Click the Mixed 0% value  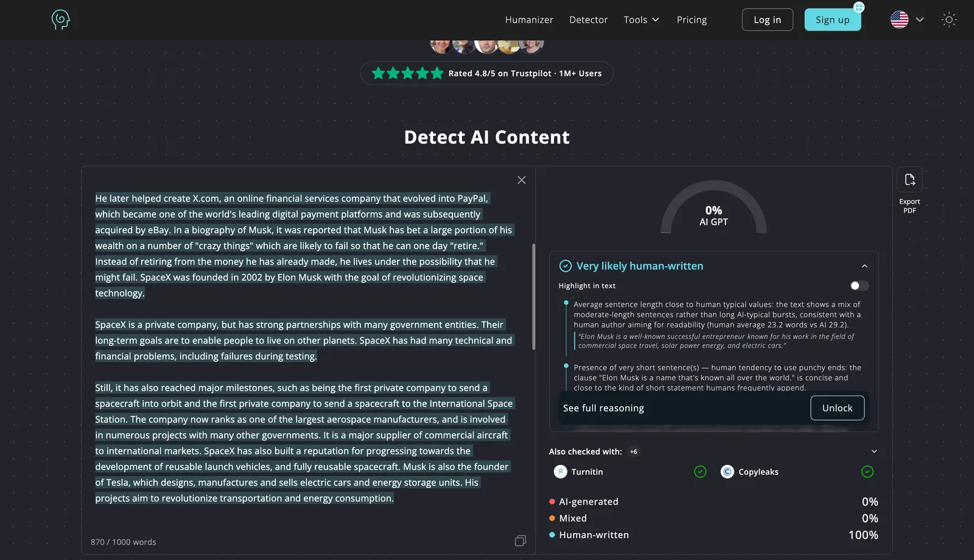(870, 518)
